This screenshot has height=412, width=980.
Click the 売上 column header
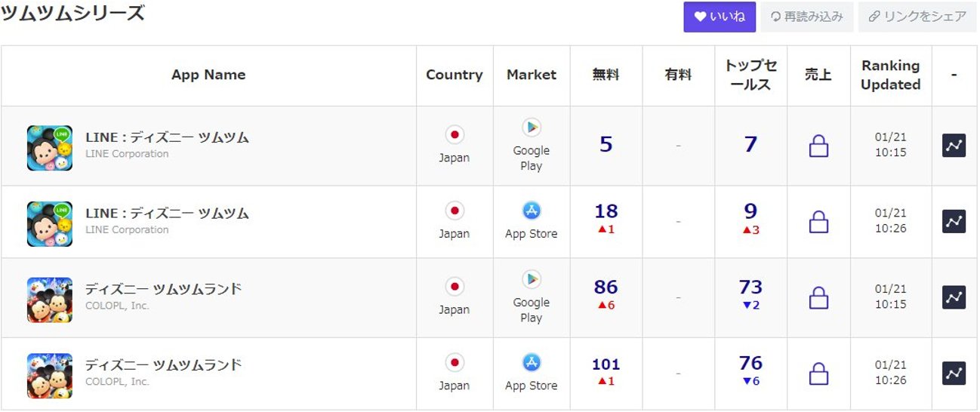(818, 75)
